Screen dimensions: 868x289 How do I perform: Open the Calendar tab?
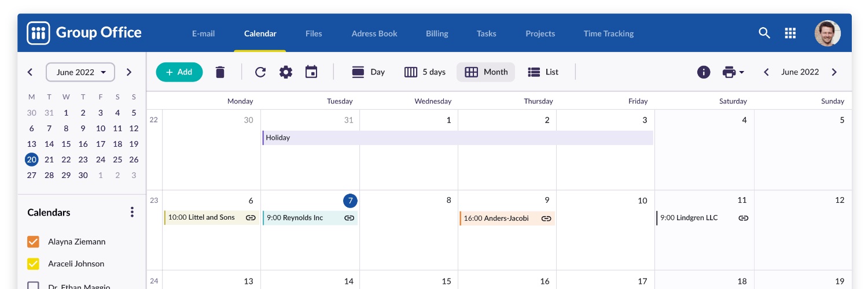click(260, 34)
